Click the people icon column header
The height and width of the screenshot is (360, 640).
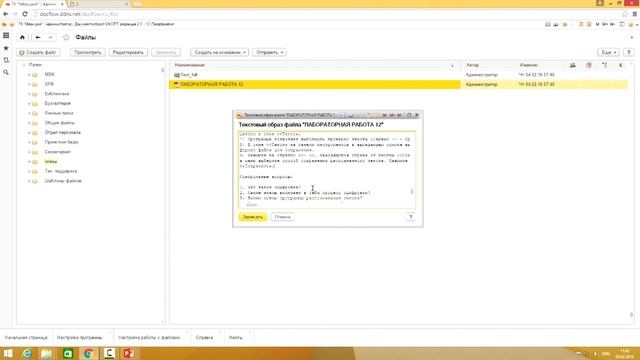[x=573, y=65]
